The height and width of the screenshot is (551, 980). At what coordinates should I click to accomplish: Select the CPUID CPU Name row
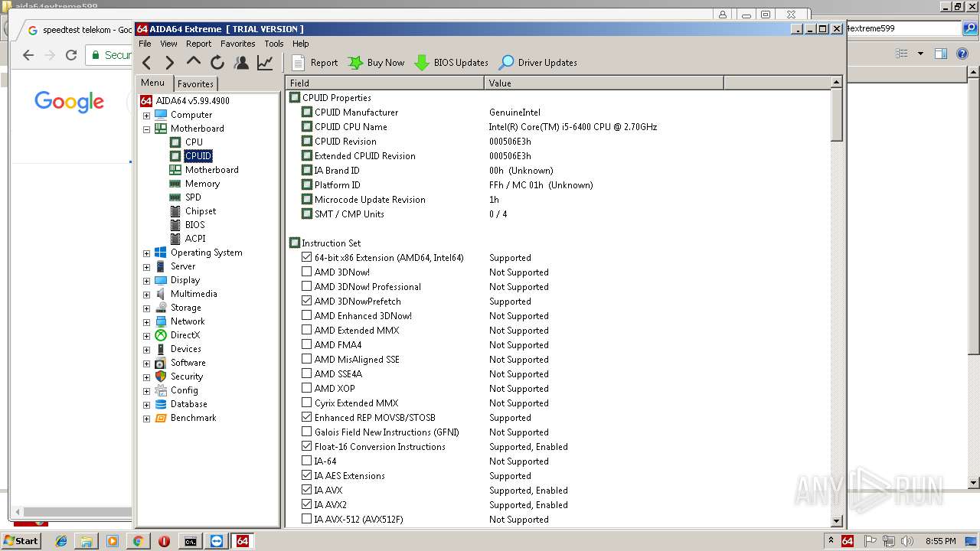point(560,127)
